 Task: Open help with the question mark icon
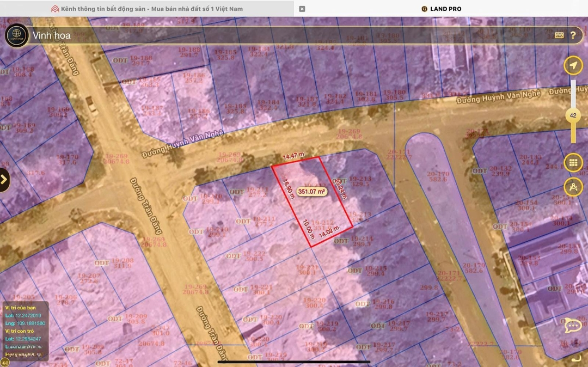(x=573, y=35)
